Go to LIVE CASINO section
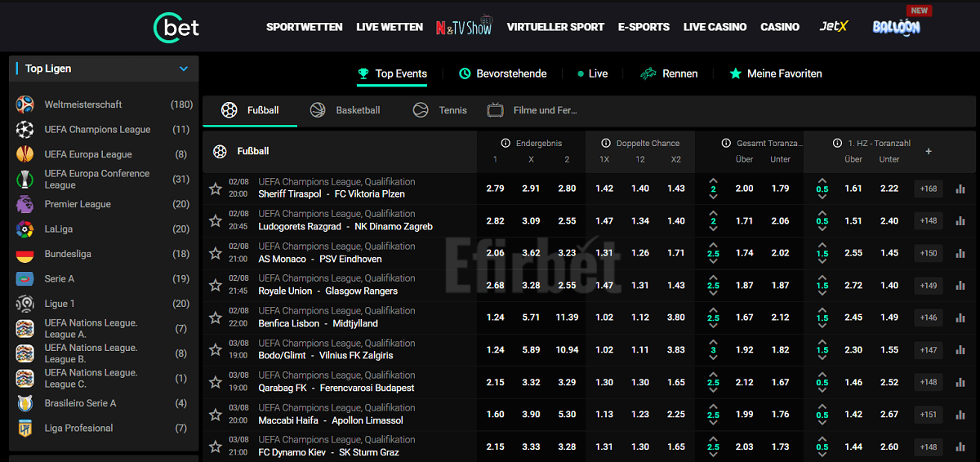This screenshot has width=980, height=462. tap(715, 27)
